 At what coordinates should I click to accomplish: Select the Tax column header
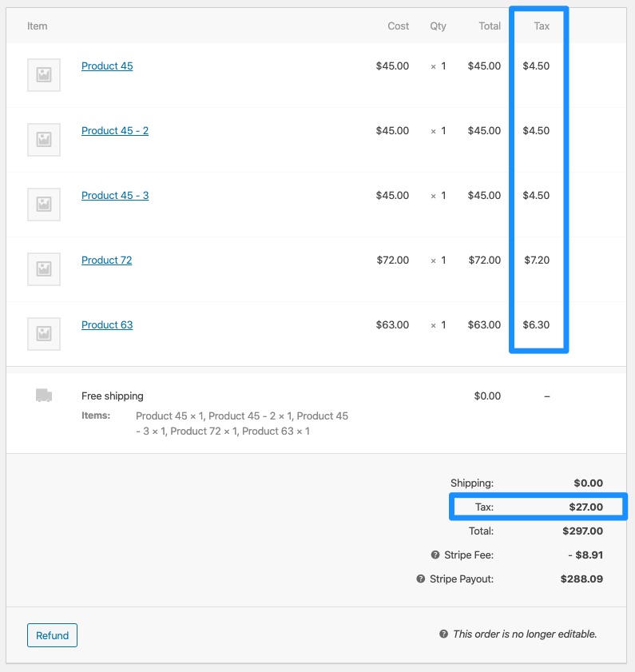point(540,26)
